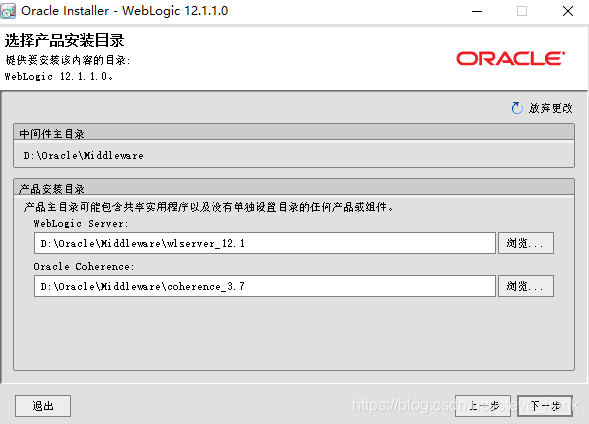This screenshot has height=424, width=589.
Task: Go back with the 上一步 button
Action: [x=483, y=406]
